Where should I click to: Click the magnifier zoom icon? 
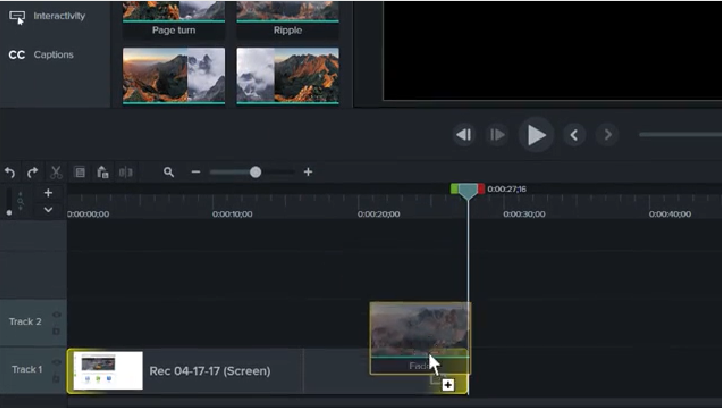pyautogui.click(x=169, y=172)
